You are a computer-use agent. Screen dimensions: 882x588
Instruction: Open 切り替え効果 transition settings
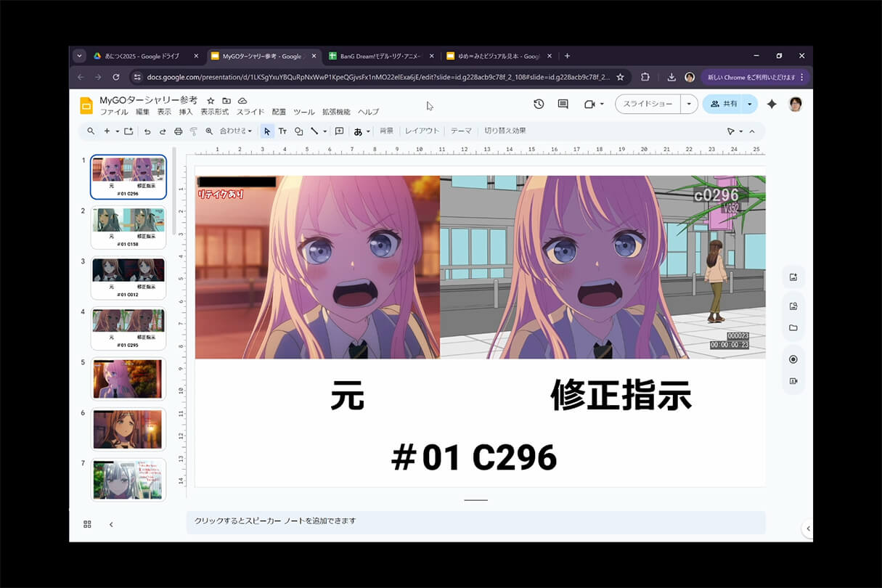click(505, 130)
